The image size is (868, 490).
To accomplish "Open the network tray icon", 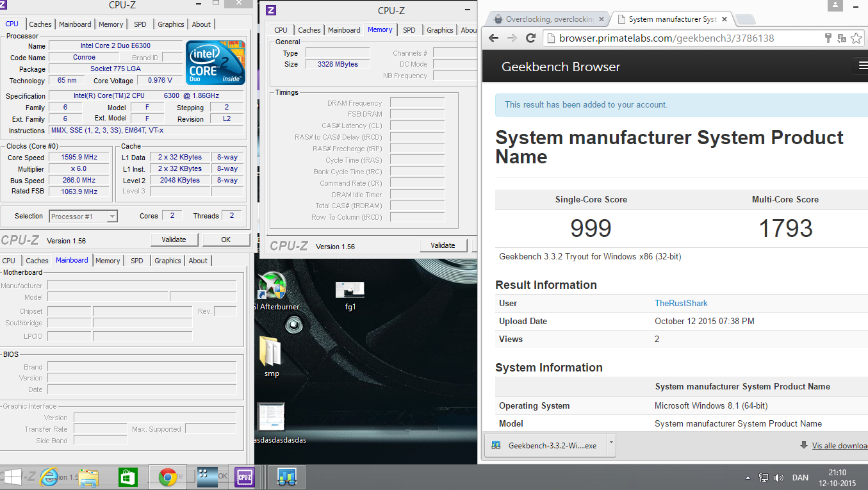I will (x=764, y=478).
